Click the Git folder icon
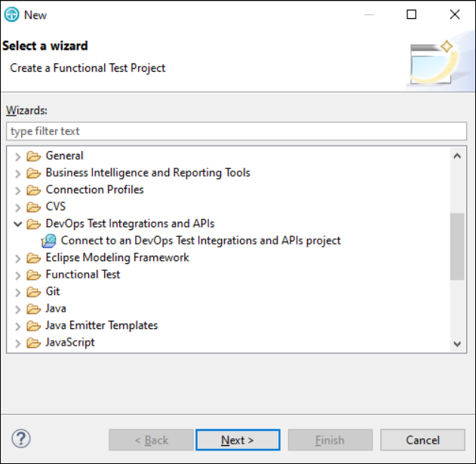 click(33, 292)
